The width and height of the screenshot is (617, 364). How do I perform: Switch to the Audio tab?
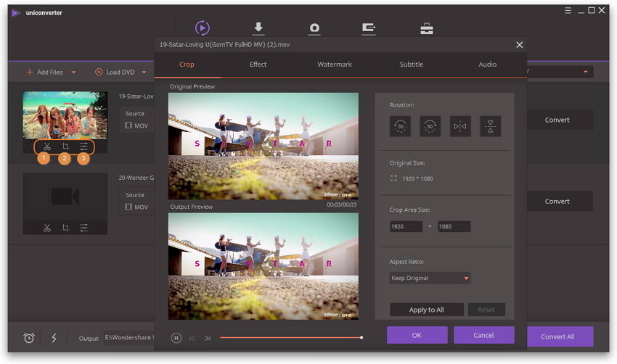[488, 65]
